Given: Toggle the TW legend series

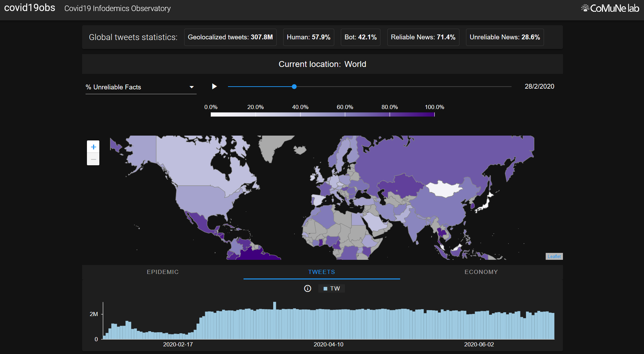Looking at the screenshot, I should 332,288.
